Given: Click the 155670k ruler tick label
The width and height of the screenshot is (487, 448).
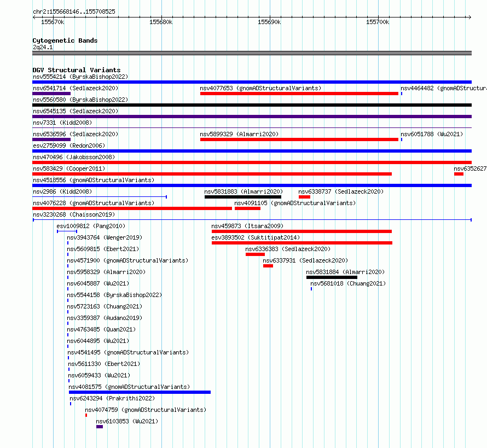Looking at the screenshot, I should point(53,22).
